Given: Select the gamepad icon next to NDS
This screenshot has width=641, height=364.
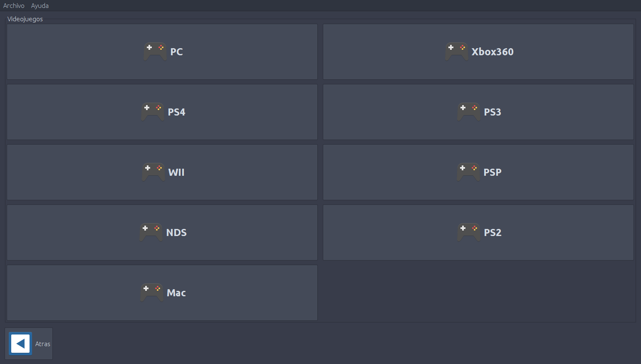Looking at the screenshot, I should (x=151, y=232).
